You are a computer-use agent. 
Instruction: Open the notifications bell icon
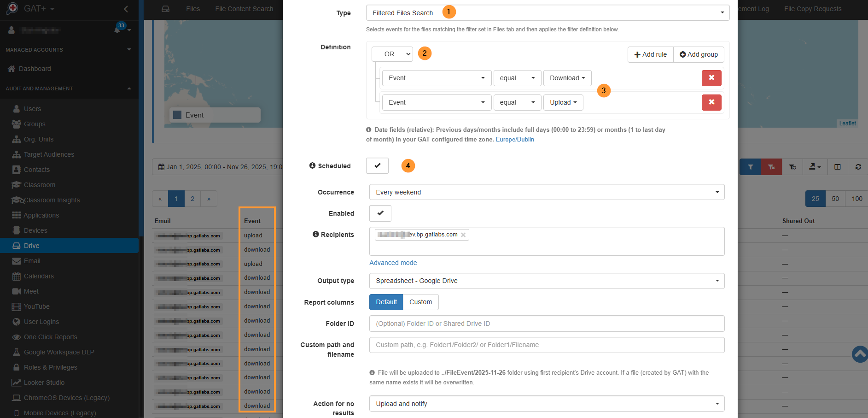117,30
